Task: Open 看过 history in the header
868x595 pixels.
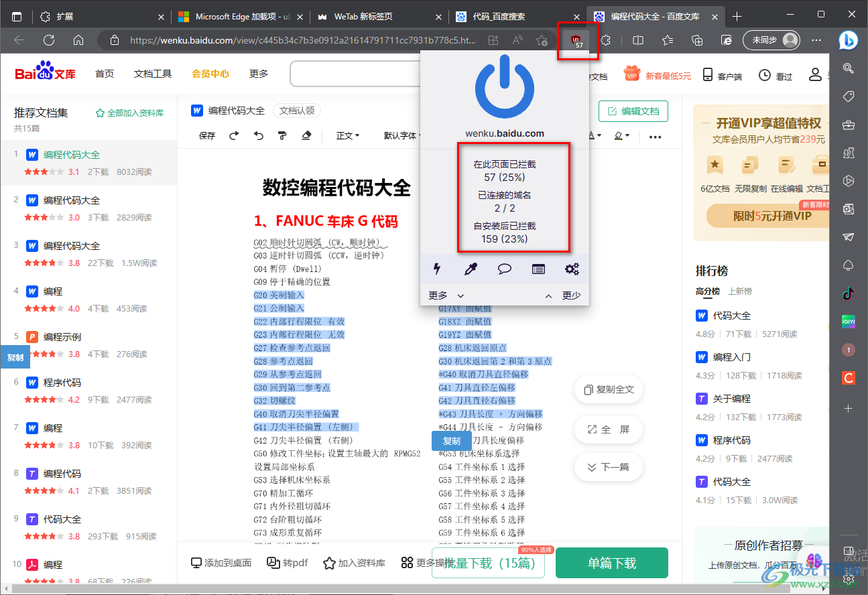Action: coord(776,76)
